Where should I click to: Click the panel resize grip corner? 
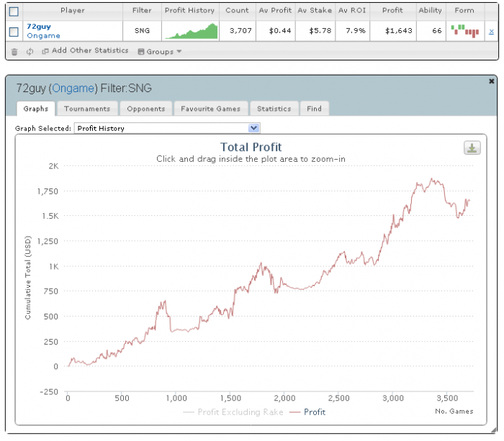494,430
